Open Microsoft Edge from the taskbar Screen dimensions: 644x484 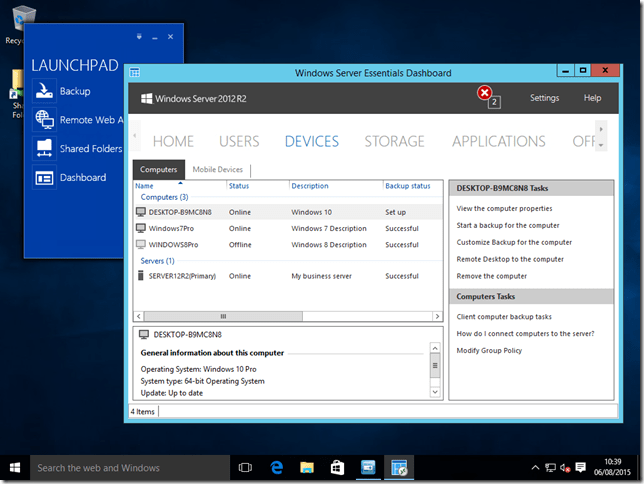point(277,467)
